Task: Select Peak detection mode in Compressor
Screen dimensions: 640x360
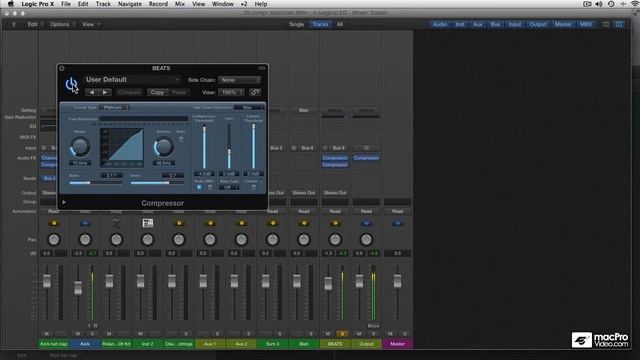Action: coord(199,187)
